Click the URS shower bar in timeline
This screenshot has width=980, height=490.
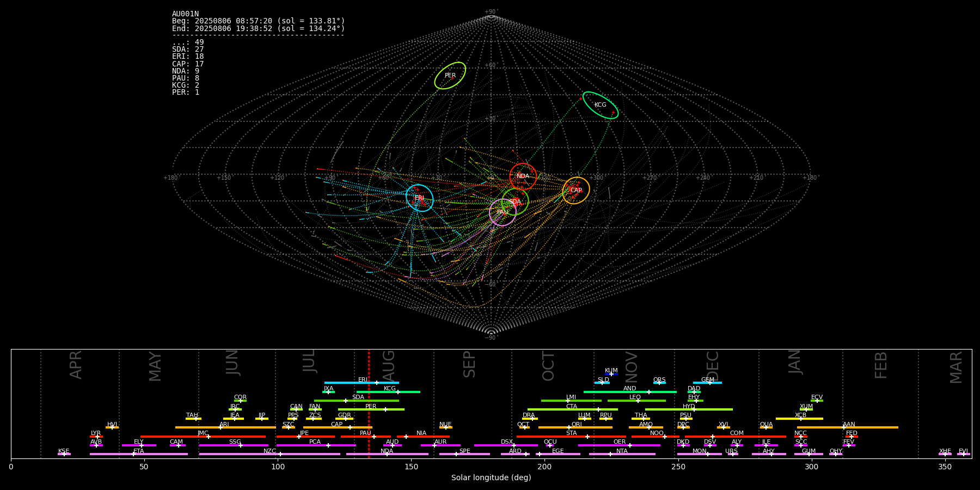pos(733,454)
